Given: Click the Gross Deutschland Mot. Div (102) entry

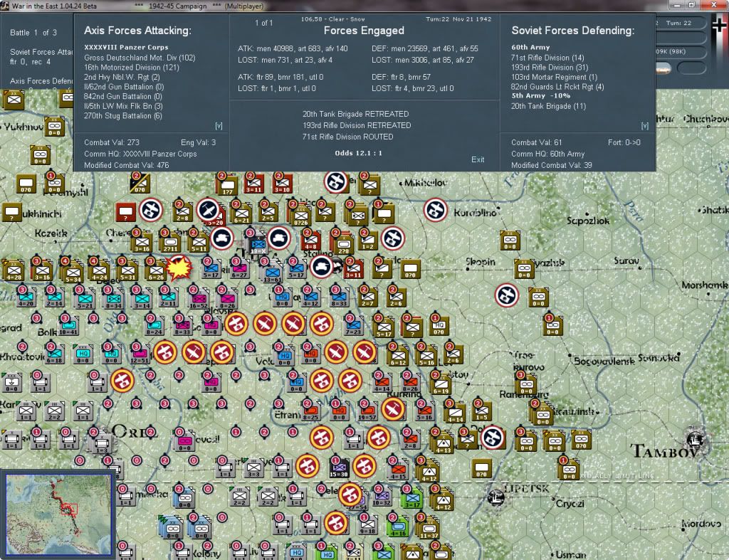Looking at the screenshot, I should point(140,58).
